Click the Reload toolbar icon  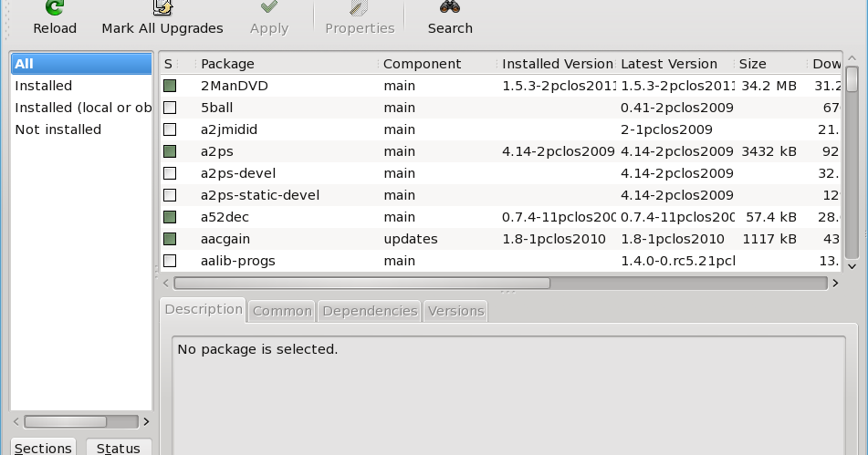tap(55, 7)
